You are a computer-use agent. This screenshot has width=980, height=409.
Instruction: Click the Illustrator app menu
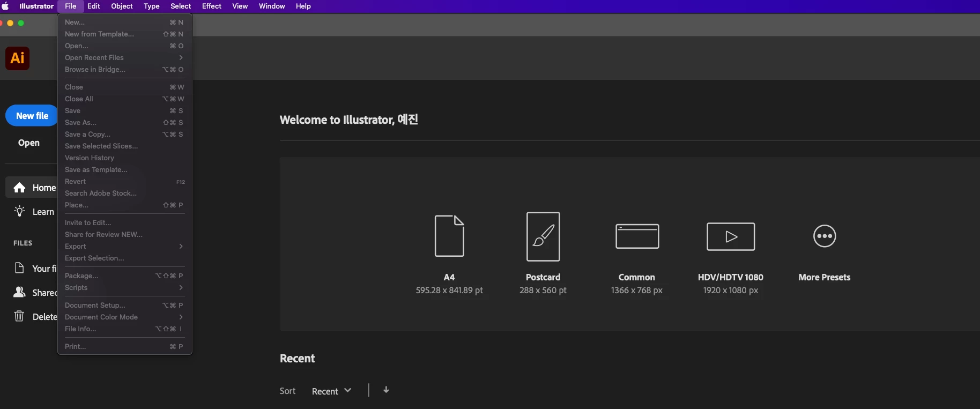tap(36, 6)
